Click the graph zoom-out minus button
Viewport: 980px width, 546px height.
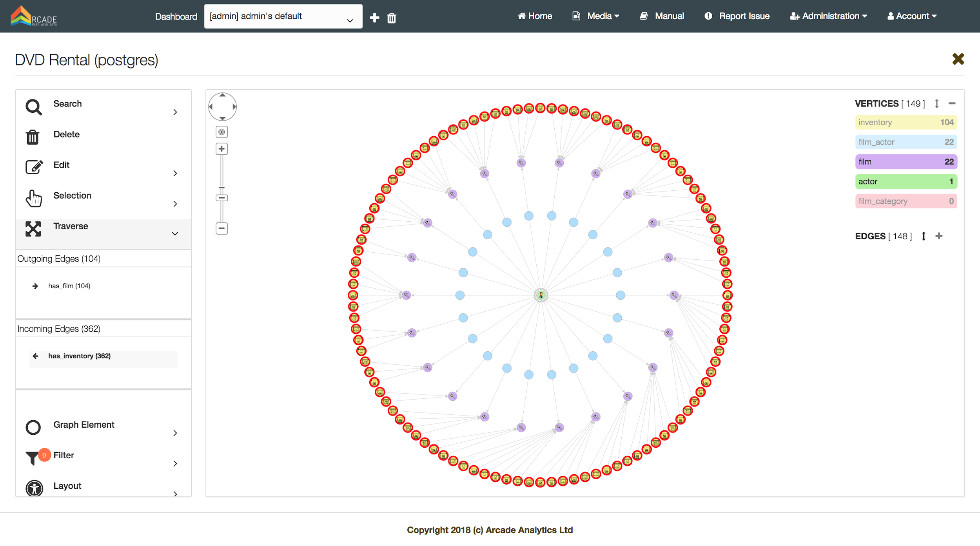pyautogui.click(x=221, y=228)
